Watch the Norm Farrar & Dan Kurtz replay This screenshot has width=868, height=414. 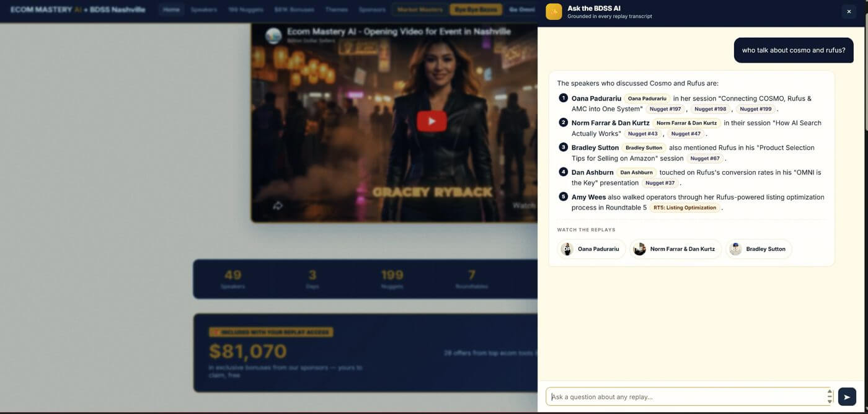click(x=675, y=249)
